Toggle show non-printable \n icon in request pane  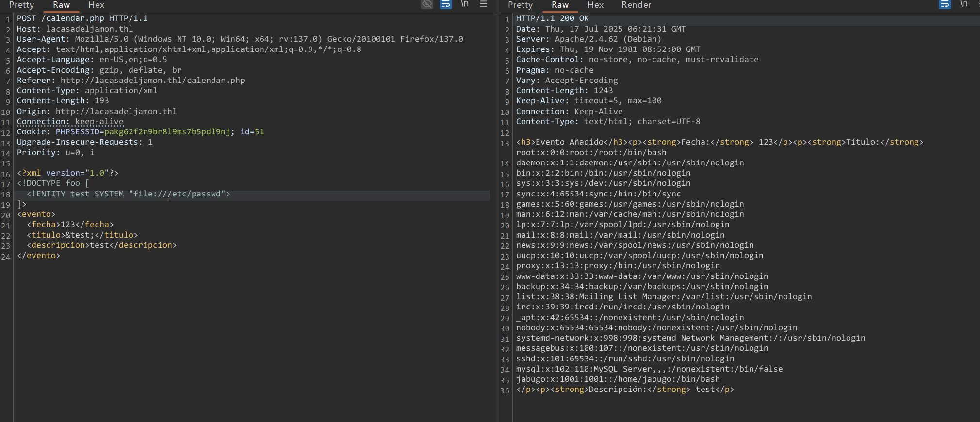(x=465, y=4)
